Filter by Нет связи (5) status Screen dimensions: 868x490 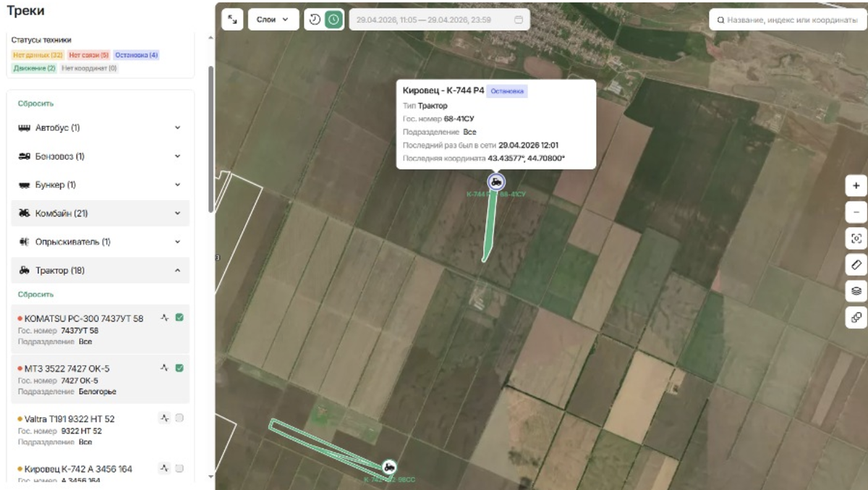(89, 55)
